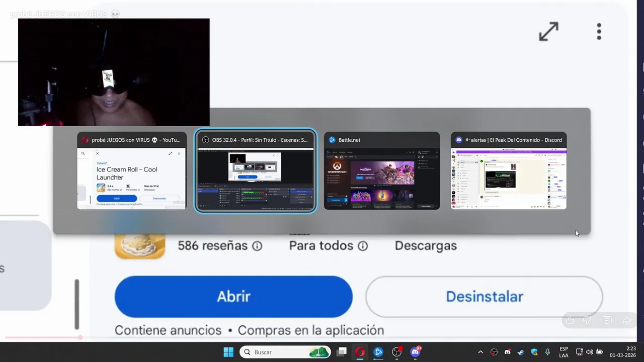Image resolution: width=644 pixels, height=362 pixels.
Task: Click the Compras en la aplicación text
Action: coord(310,330)
